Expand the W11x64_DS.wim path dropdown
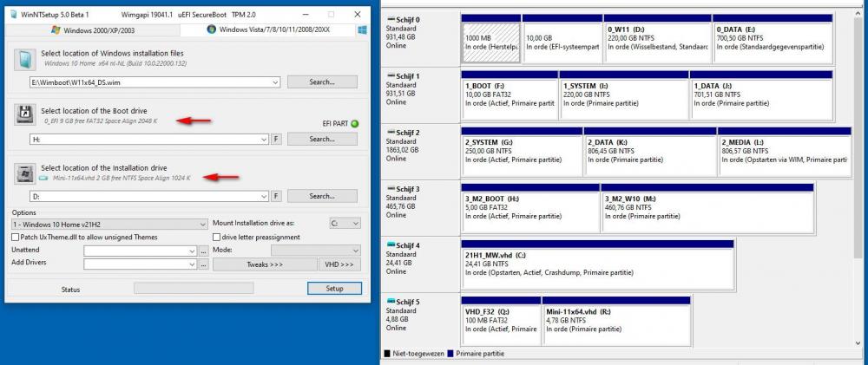Screen dimensions: 868x365 tap(274, 82)
